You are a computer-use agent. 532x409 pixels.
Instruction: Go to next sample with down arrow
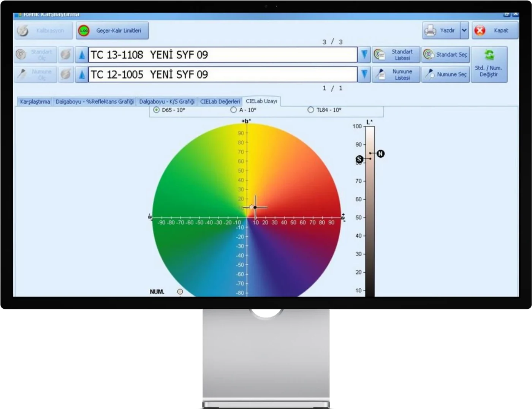pyautogui.click(x=364, y=74)
